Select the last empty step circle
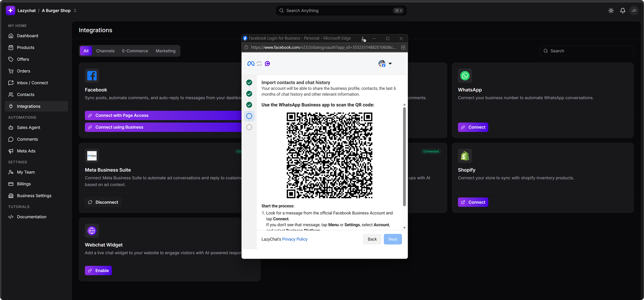 tap(249, 127)
